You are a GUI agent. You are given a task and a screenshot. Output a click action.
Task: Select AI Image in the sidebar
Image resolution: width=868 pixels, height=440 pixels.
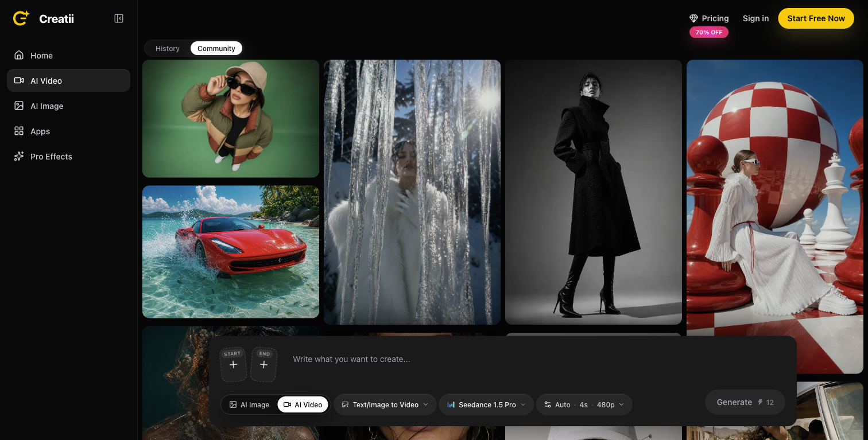tap(68, 106)
